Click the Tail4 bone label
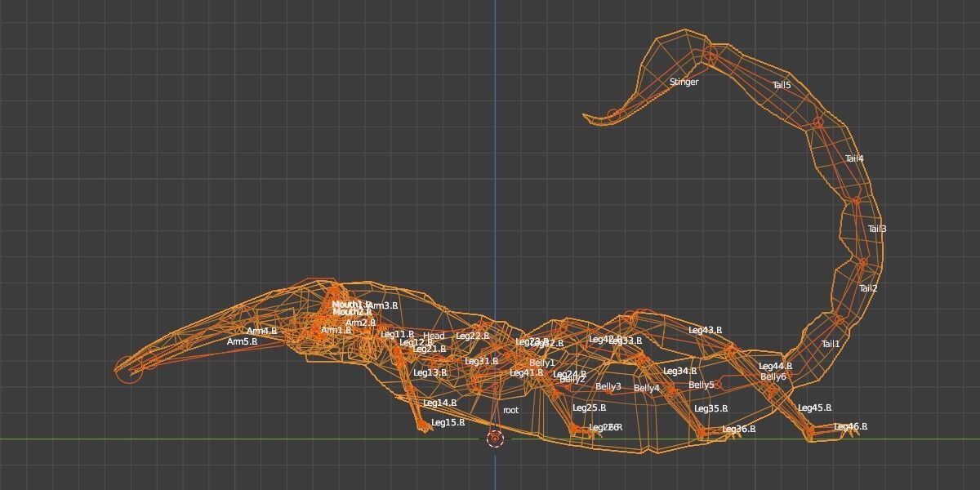 tap(854, 158)
